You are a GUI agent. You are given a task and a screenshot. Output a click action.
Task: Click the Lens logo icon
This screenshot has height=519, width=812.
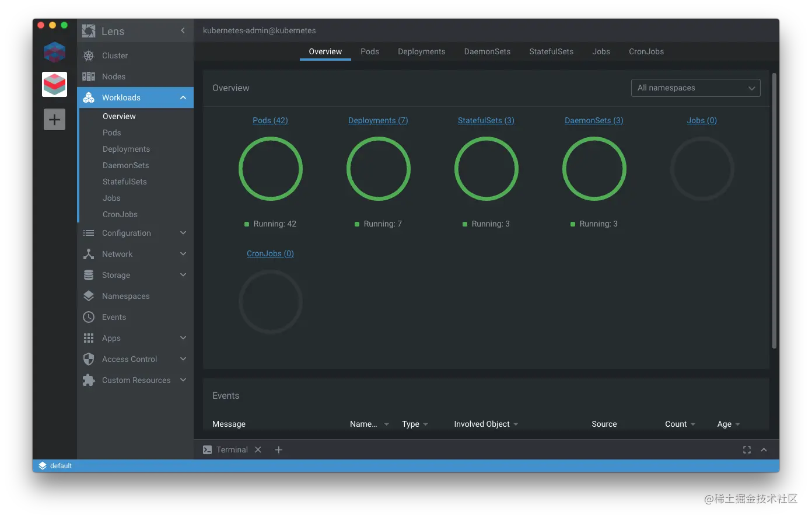coord(89,31)
